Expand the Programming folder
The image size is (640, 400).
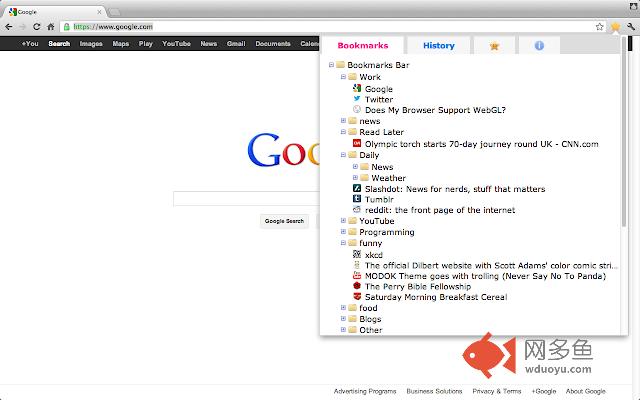coord(343,231)
